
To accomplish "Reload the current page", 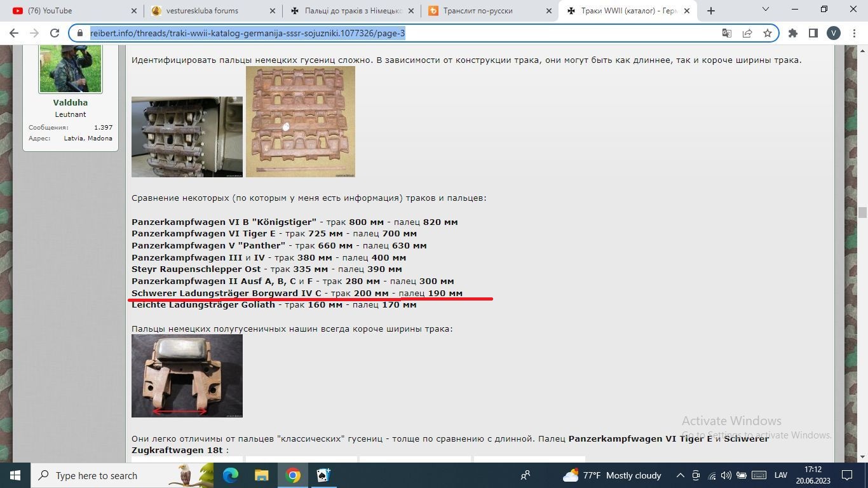I will coord(55,33).
